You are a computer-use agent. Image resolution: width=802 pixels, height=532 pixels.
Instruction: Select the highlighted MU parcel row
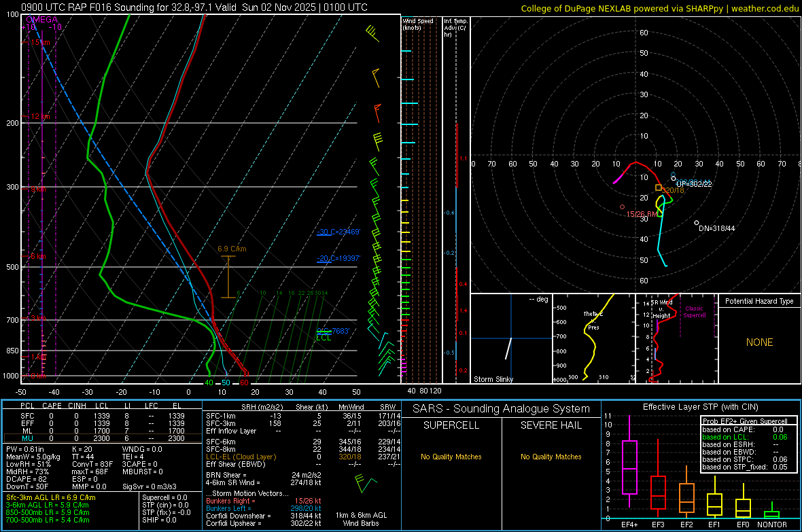[102, 438]
